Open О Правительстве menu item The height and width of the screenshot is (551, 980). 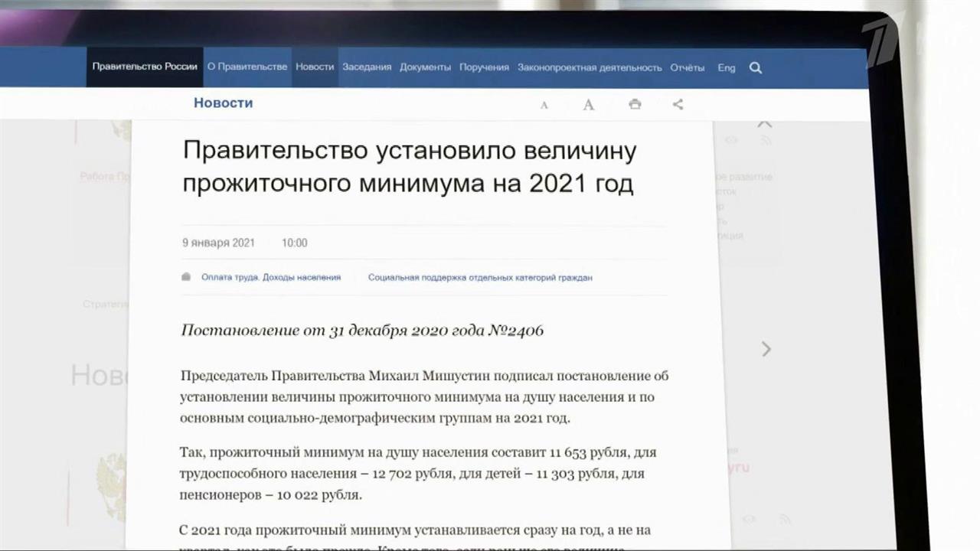[247, 67]
